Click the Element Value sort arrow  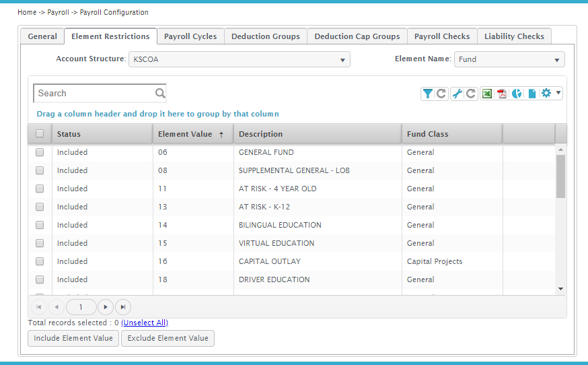pos(221,135)
